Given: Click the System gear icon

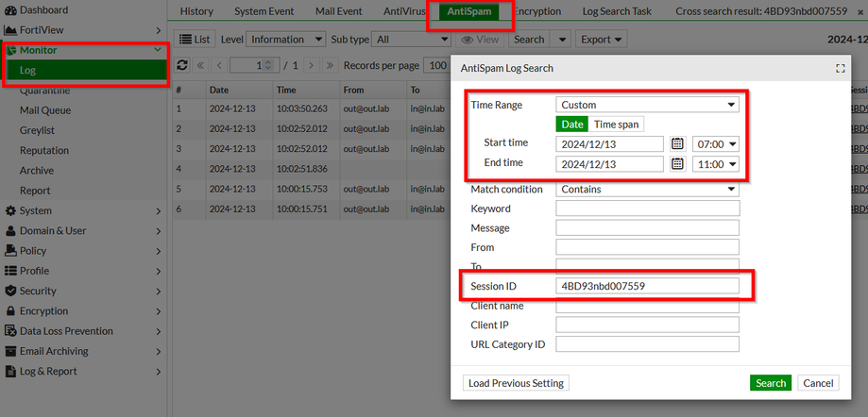Looking at the screenshot, I should 10,210.
